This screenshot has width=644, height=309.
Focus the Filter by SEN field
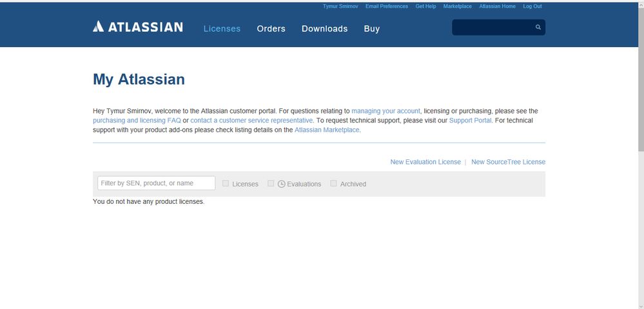[x=156, y=183]
